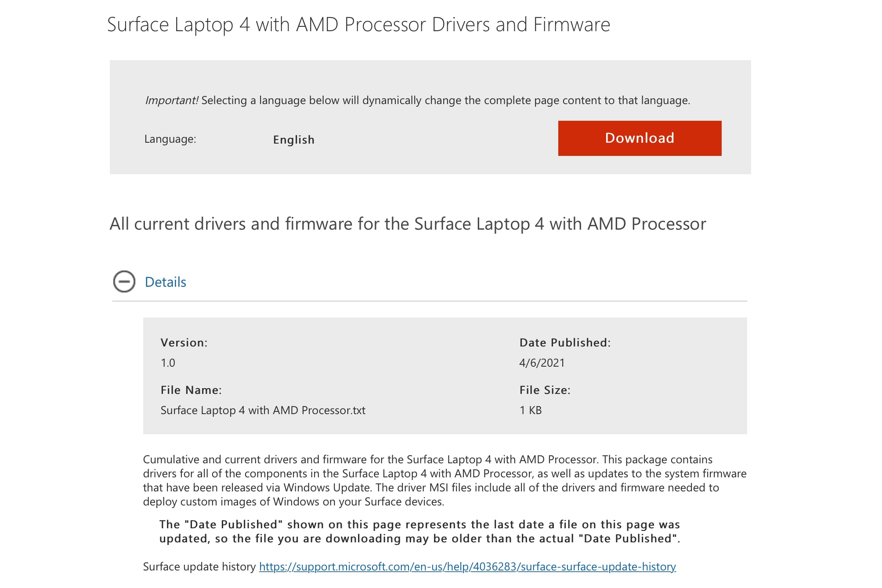The width and height of the screenshot is (882, 588).
Task: Click the 'Surface update history' plain text
Action: pos(199,566)
